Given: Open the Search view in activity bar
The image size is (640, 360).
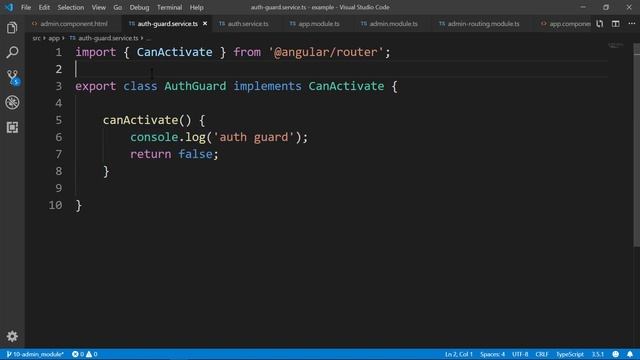Looking at the screenshot, I should tap(12, 52).
